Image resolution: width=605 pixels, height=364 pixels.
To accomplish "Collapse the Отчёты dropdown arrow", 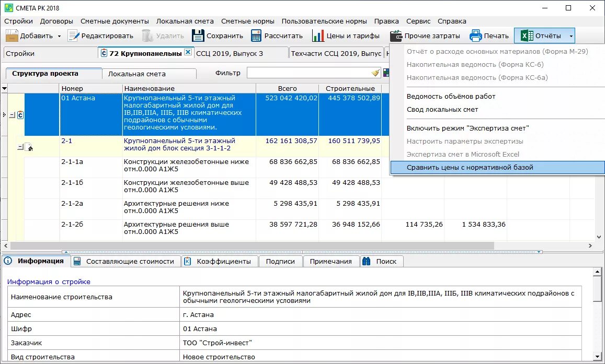I will 570,36.
